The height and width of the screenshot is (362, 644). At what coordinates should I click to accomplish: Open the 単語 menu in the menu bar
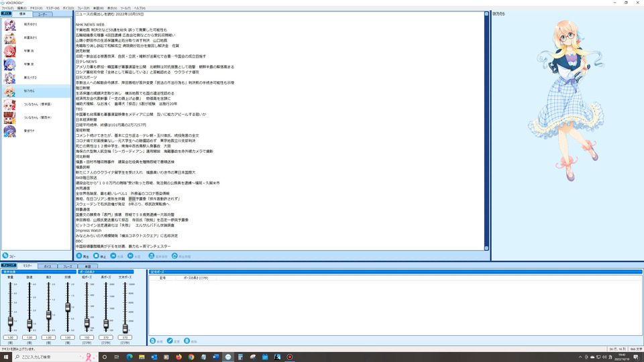coord(98,8)
